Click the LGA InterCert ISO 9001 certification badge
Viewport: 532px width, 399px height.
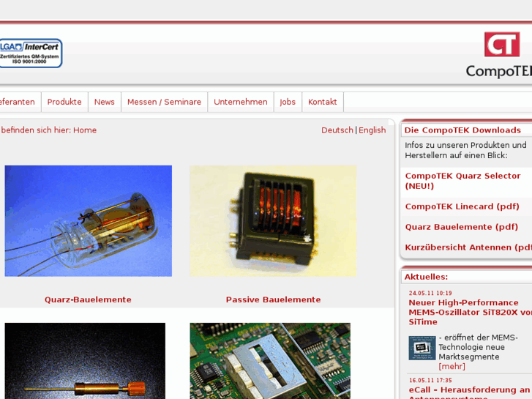pyautogui.click(x=31, y=53)
